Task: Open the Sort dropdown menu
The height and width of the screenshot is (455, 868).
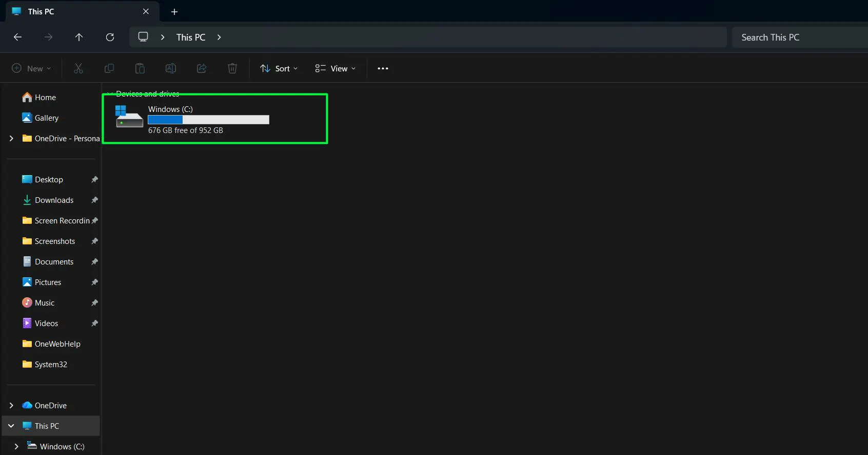Action: pyautogui.click(x=279, y=68)
